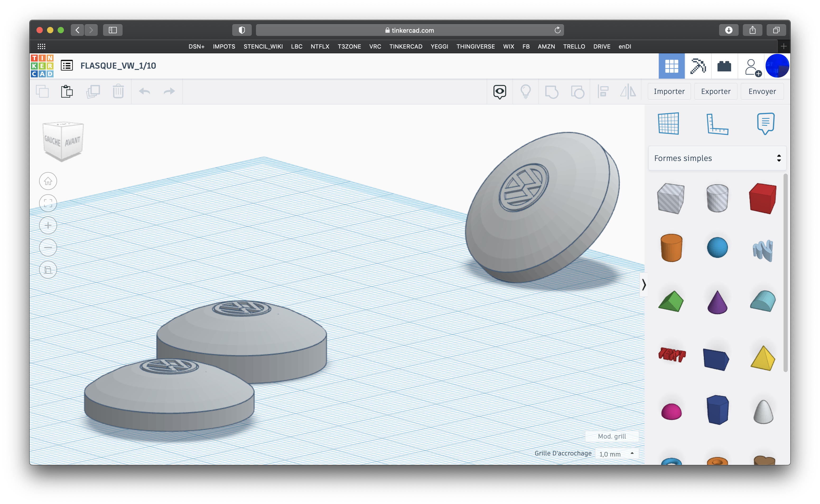This screenshot has height=504, width=820.
Task: Select the Ruler tool icon
Action: point(717,124)
